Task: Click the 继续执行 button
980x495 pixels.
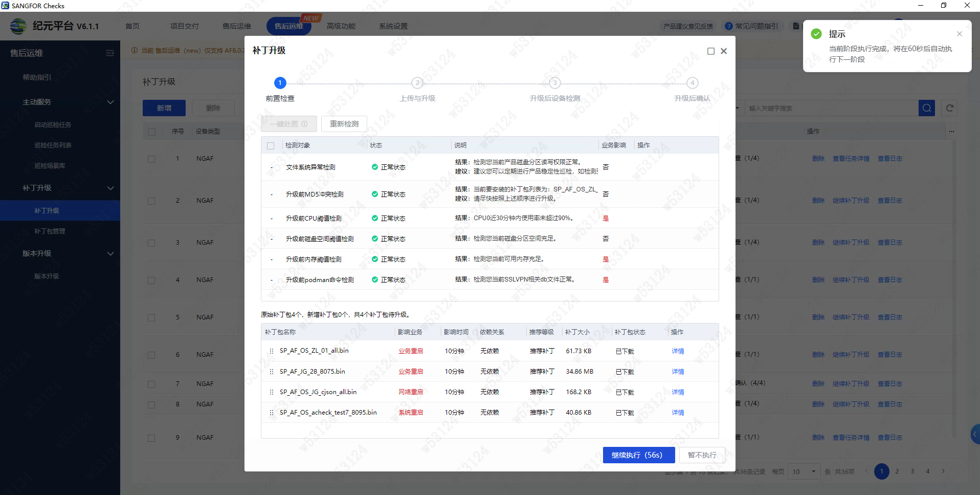Action: click(638, 455)
